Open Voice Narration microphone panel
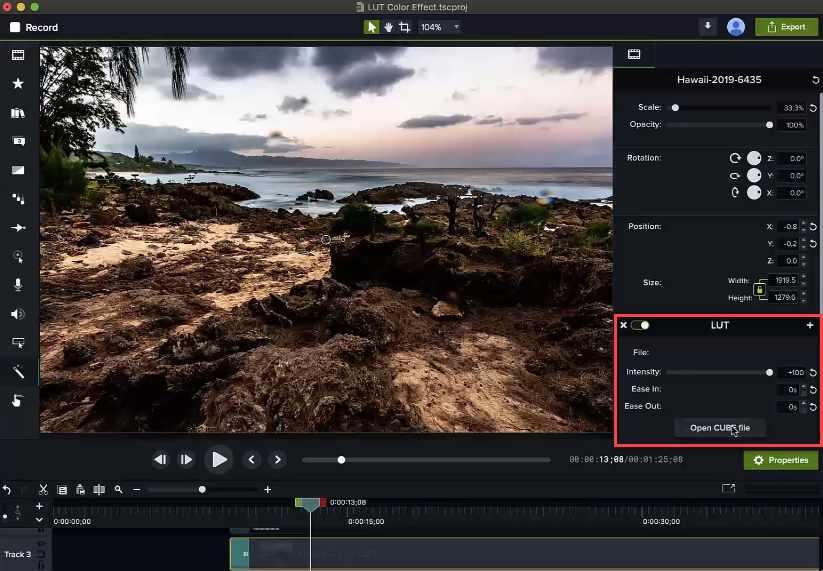The image size is (823, 571). [x=18, y=285]
